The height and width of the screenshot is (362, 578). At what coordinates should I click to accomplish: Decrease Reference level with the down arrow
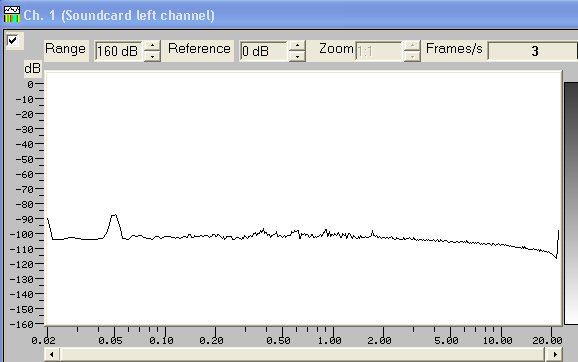coord(297,56)
